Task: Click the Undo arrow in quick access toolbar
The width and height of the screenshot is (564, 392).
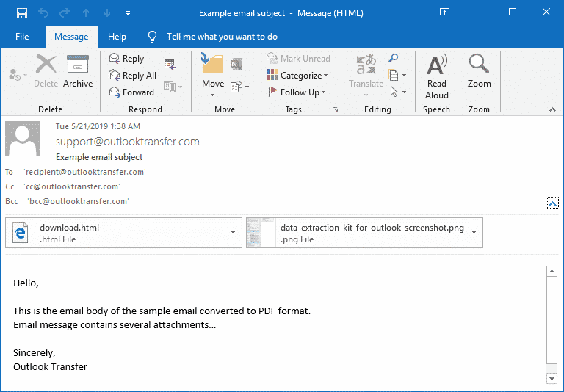Action: coord(43,13)
